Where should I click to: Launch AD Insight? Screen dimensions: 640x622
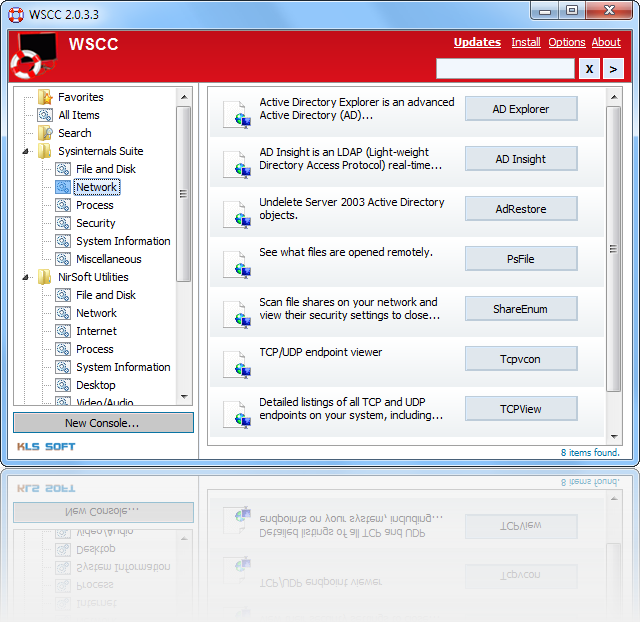click(521, 159)
